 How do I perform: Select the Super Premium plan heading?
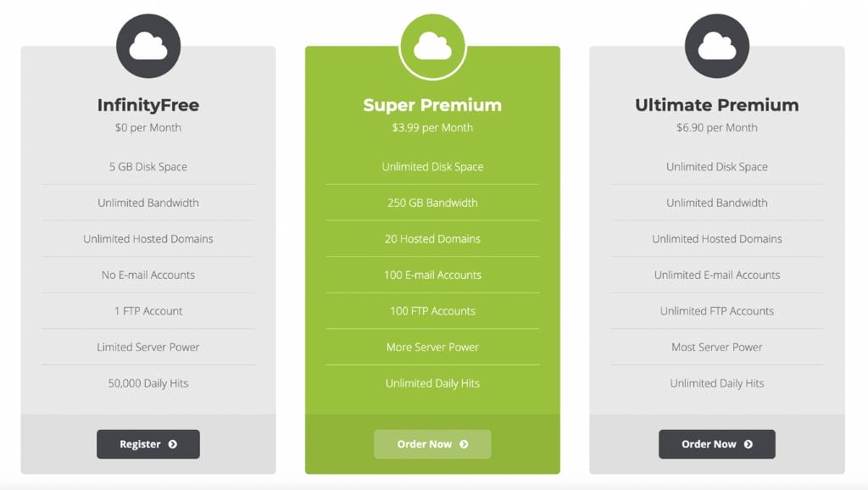tap(433, 105)
